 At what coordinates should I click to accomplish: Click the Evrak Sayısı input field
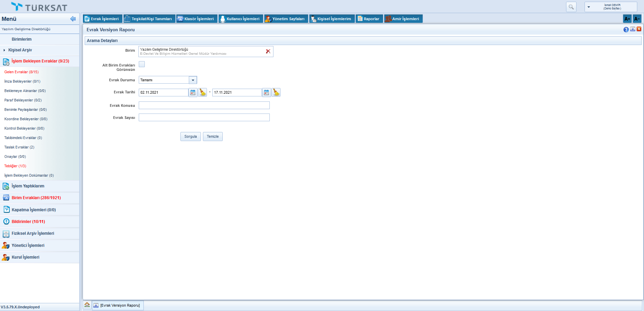tap(204, 118)
